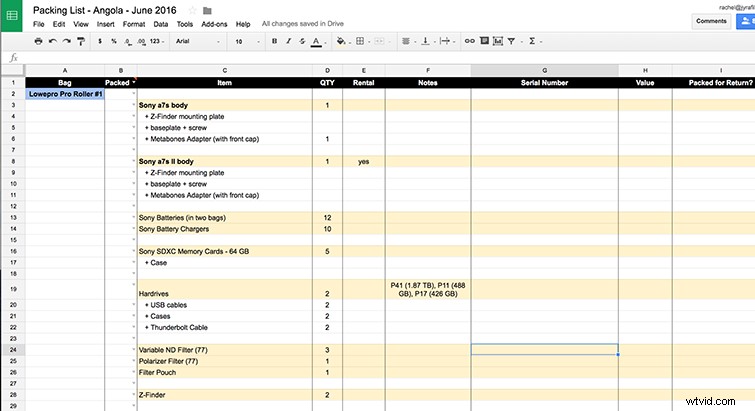Click the print icon in the toolbar
Screen dimensions: 755x411
[38, 42]
